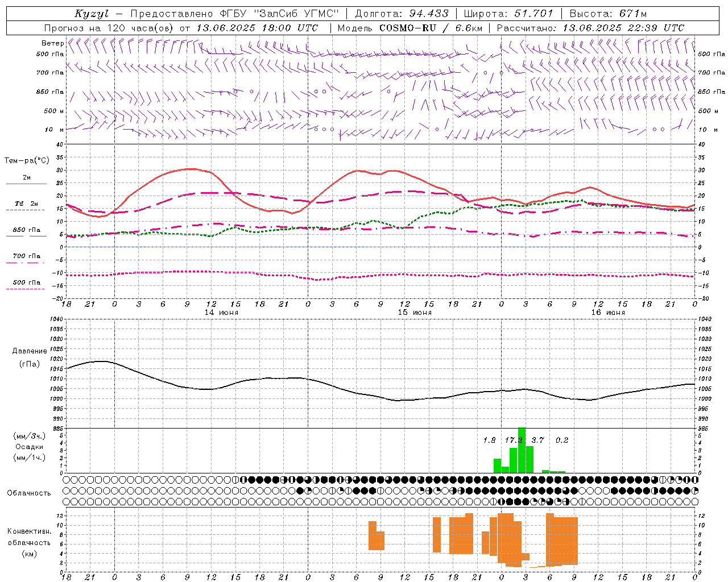Click the "Конвективн." convective cloud label

point(29,531)
